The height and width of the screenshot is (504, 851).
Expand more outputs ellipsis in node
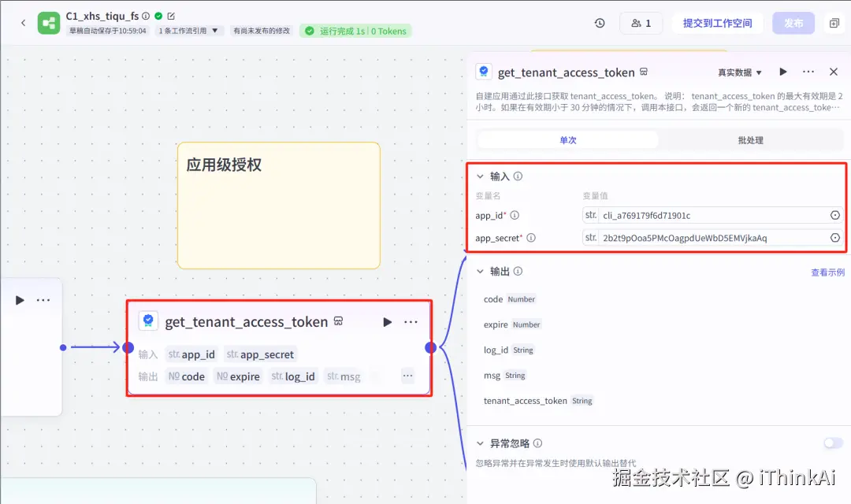click(x=407, y=376)
